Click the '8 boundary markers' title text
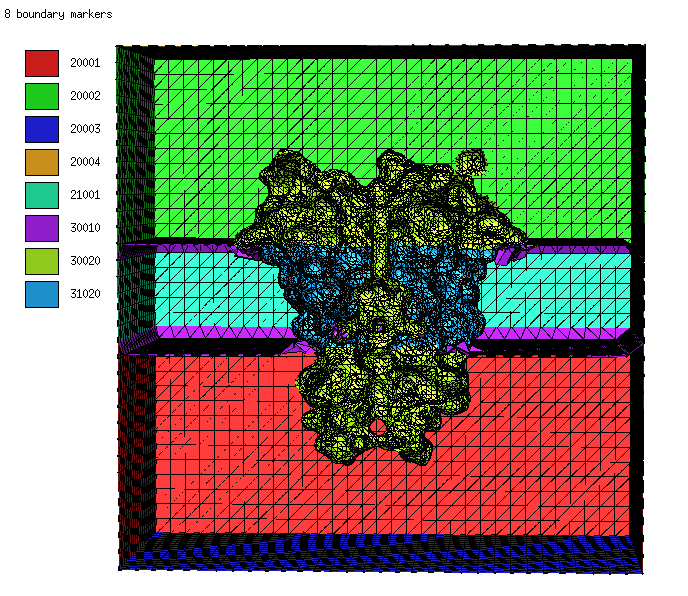This screenshot has width=688, height=596. coord(58,14)
